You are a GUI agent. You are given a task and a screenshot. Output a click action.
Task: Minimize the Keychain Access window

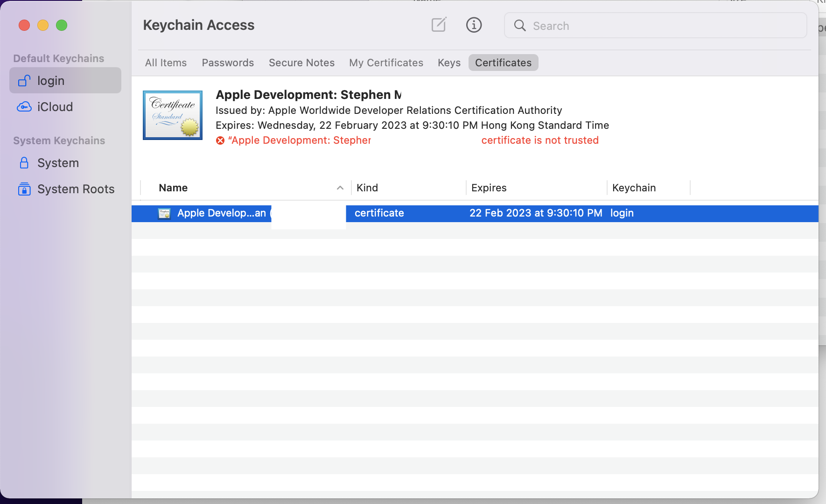[43, 25]
